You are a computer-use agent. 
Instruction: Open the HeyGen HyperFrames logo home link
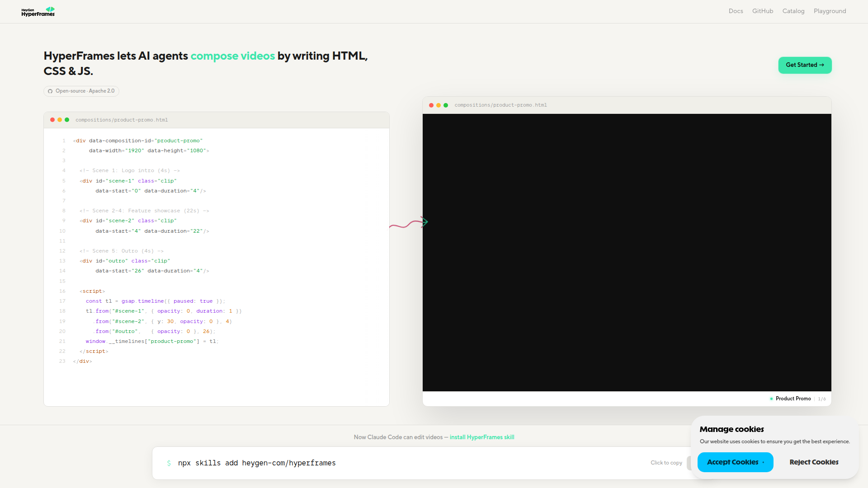coord(38,11)
